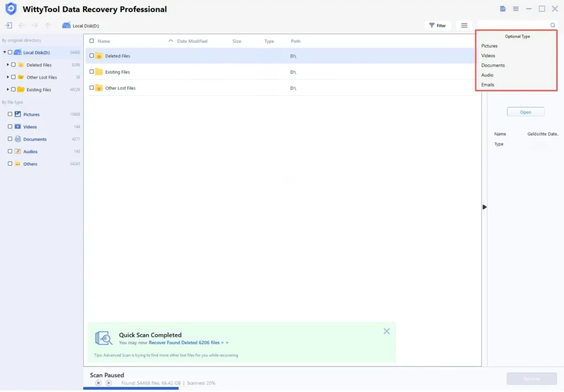Open the hamburger menu in title bar

tap(516, 9)
